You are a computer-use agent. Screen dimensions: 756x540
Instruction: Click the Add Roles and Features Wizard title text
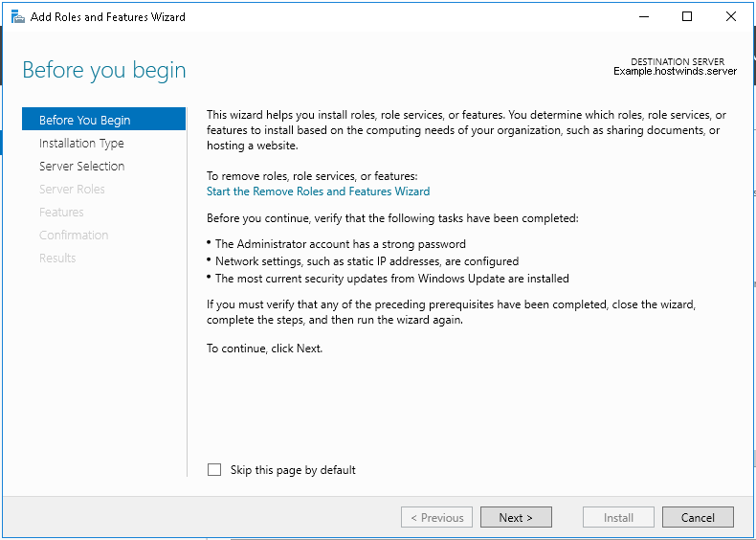[108, 17]
